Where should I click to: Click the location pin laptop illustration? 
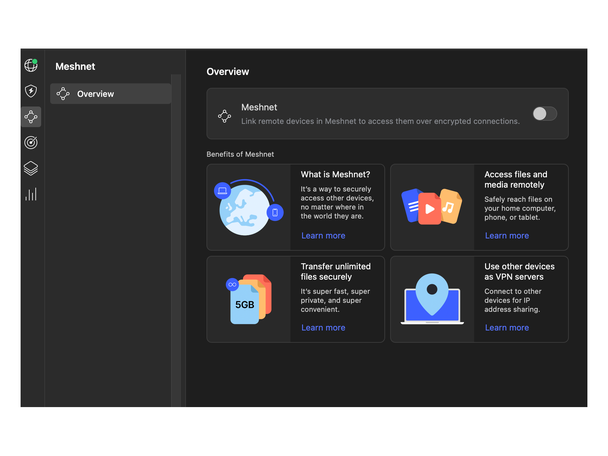click(432, 300)
